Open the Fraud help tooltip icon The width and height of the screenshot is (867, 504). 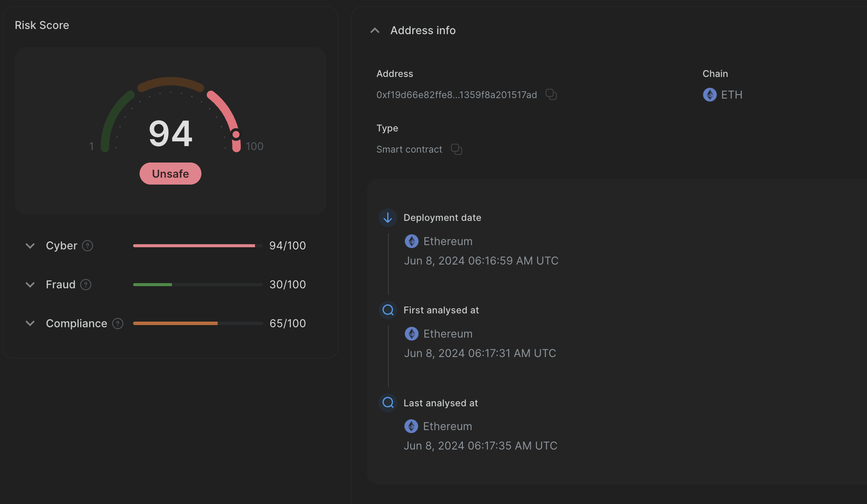point(86,284)
